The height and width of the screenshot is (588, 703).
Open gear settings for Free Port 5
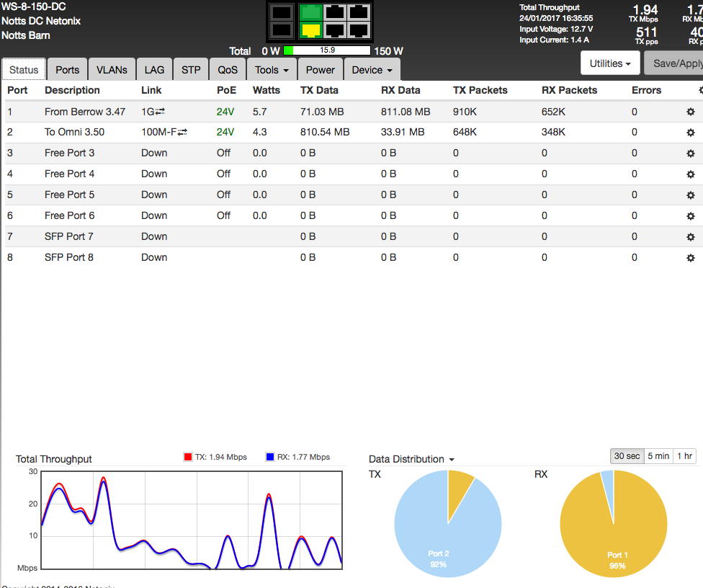click(x=690, y=195)
